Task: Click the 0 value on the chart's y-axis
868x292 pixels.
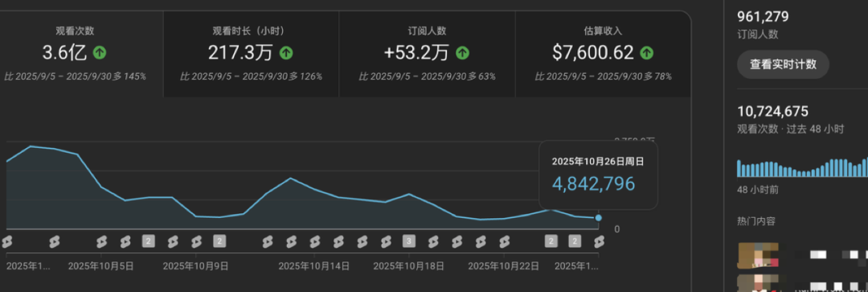Action: click(616, 228)
